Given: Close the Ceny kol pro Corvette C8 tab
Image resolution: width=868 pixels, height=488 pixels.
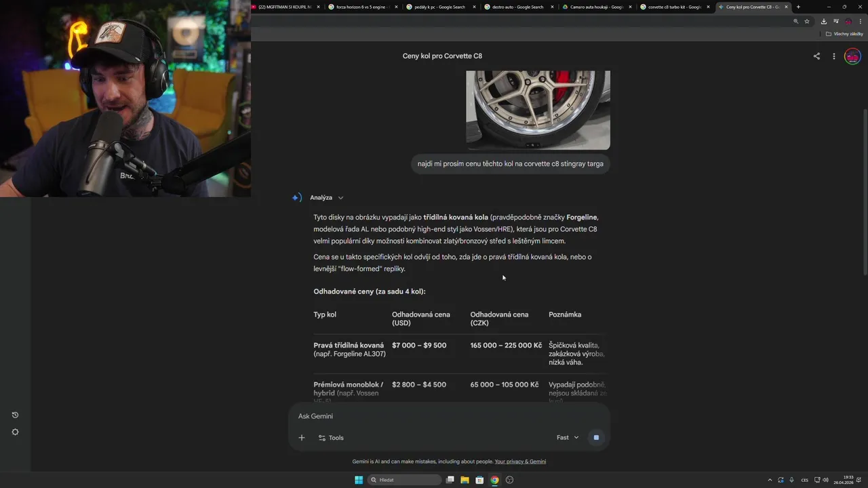Looking at the screenshot, I should pyautogui.click(x=786, y=7).
